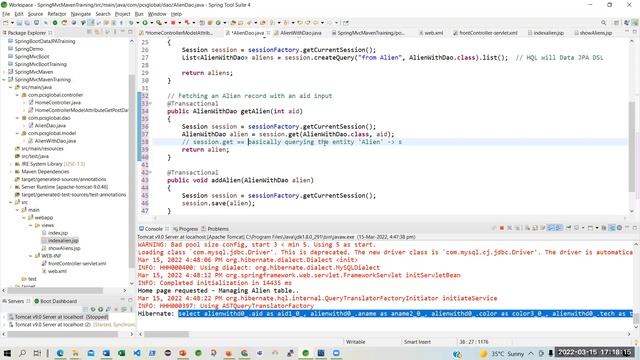Open Microsoft Edge from the taskbar
The width and height of the screenshot is (640, 360).
(x=60, y=353)
